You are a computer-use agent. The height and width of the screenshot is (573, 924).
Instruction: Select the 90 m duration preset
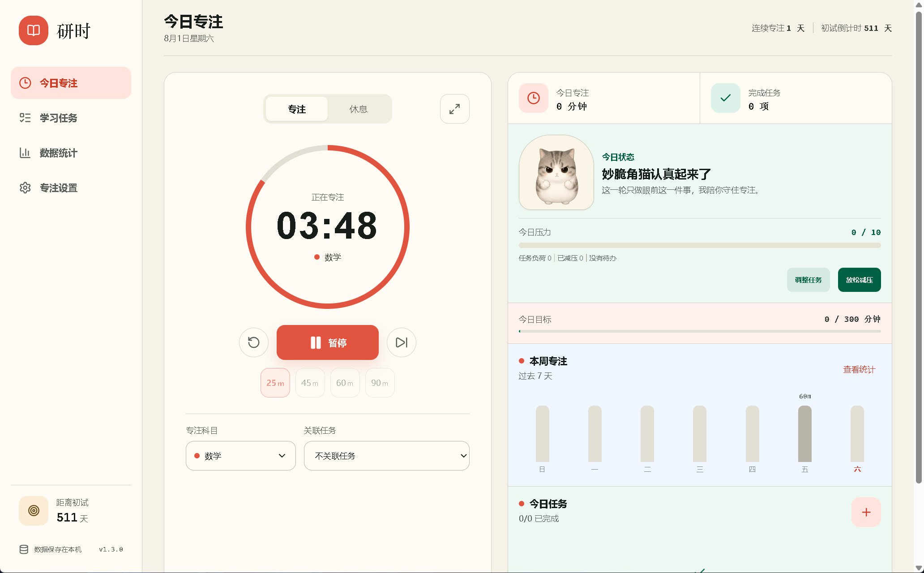tap(380, 383)
